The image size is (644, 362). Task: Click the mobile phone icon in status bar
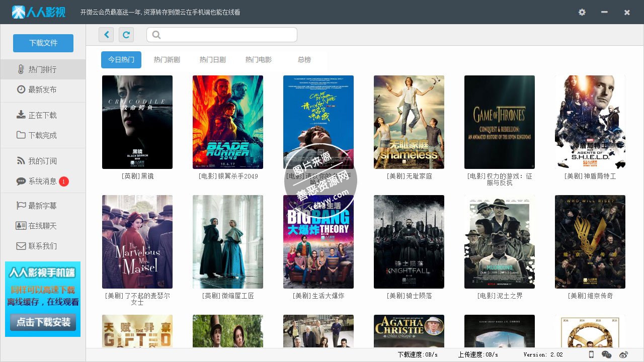click(591, 354)
